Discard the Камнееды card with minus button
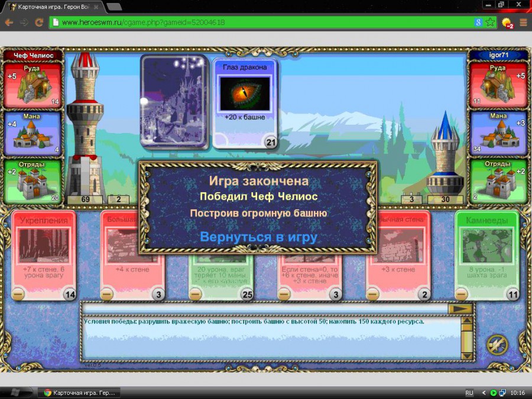Image resolution: width=532 pixels, height=399 pixels. coord(461,294)
